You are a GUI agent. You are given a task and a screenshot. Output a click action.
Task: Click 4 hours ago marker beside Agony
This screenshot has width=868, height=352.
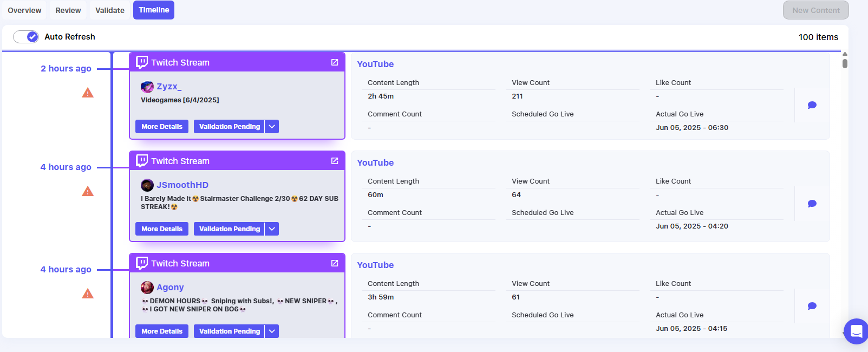(66, 270)
